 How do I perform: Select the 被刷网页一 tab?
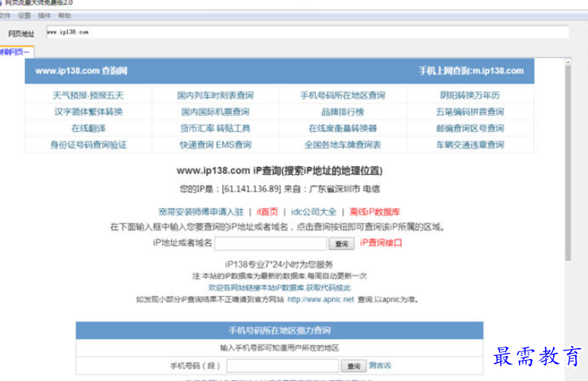(x=16, y=52)
